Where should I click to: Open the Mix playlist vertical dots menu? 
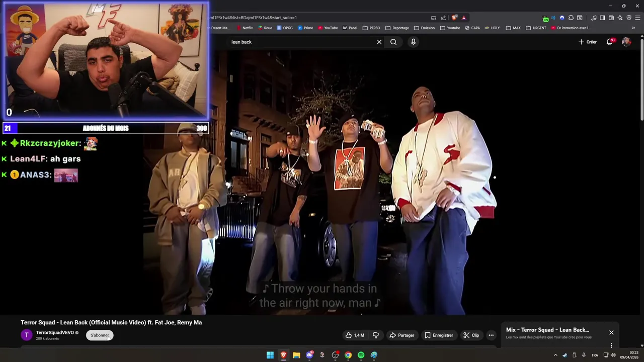point(611,345)
